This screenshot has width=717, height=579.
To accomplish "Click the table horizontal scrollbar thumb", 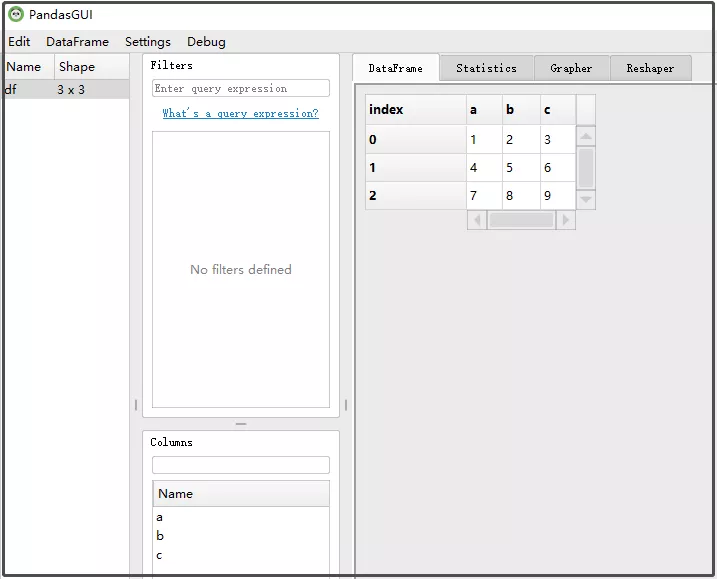I will pyautogui.click(x=521, y=220).
